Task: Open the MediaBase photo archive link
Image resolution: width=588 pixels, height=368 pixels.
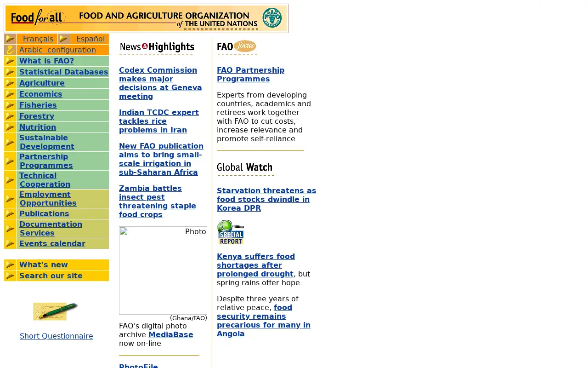Action: tap(171, 335)
